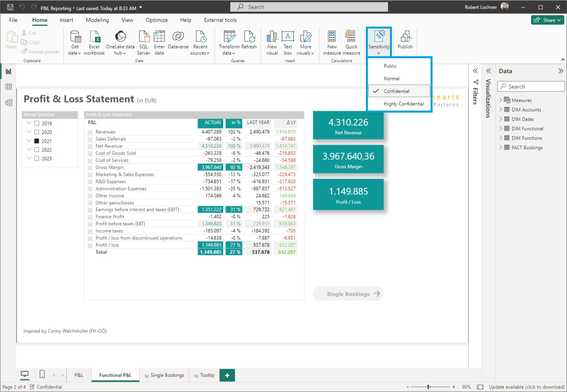567x392 pixels.
Task: Uncheck the 2021 period checkbox
Action: 37,141
